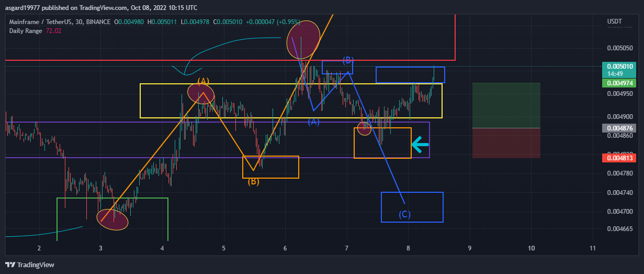Click the 0.004665 price axis tick
This screenshot has width=644, height=274.
tap(620, 229)
